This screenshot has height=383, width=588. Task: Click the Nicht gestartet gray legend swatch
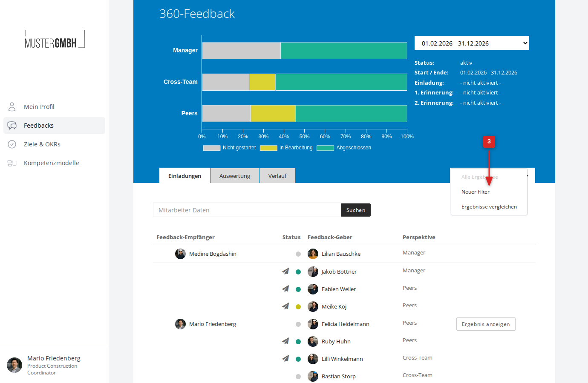tap(211, 148)
